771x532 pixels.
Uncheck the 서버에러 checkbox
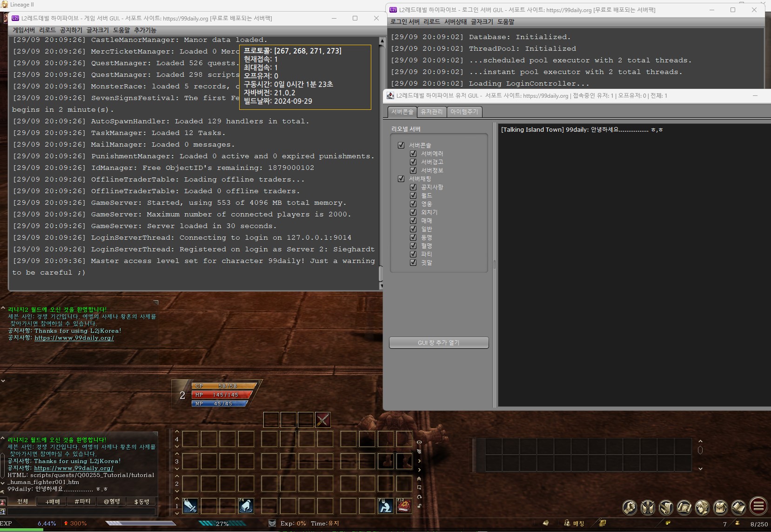coord(413,154)
